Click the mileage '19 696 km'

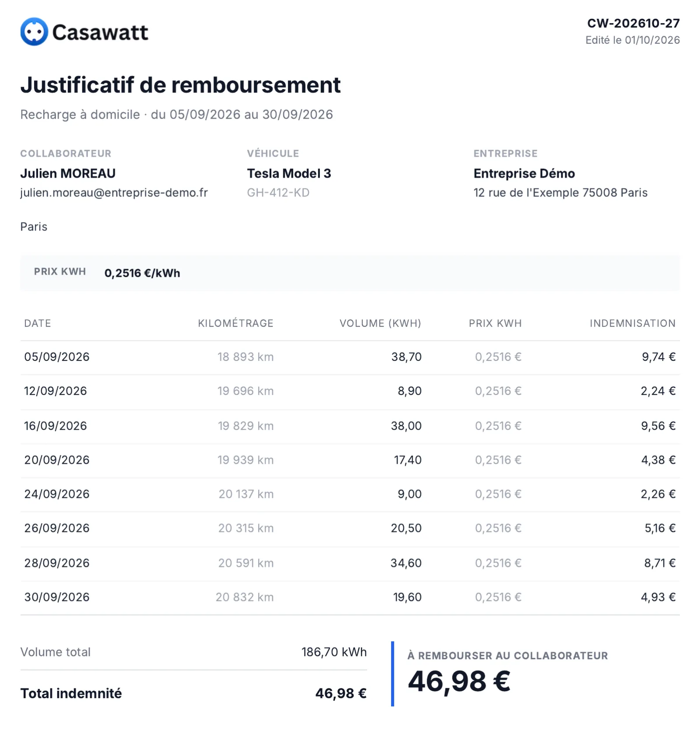pos(245,391)
